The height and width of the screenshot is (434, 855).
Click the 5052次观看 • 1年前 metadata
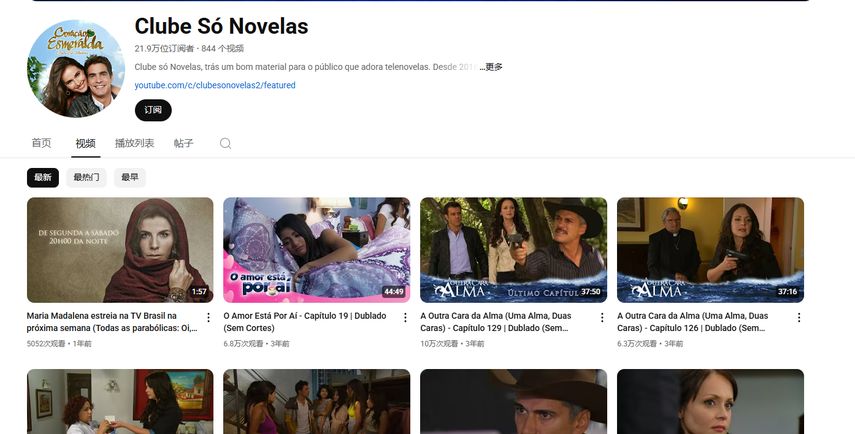[x=59, y=344]
